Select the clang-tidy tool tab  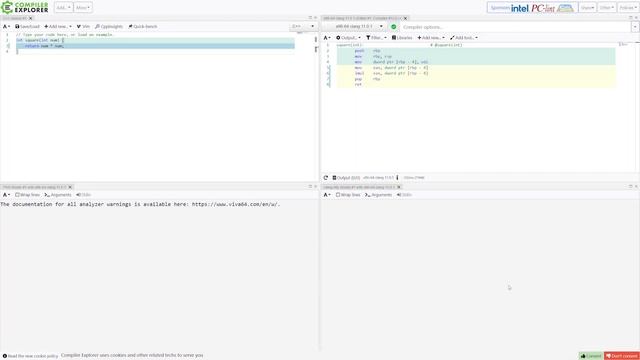[x=359, y=187]
